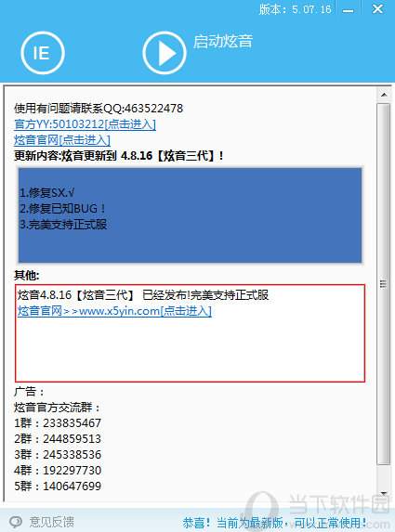Click the blue update notes panel
This screenshot has height=532, width=395.
190,215
